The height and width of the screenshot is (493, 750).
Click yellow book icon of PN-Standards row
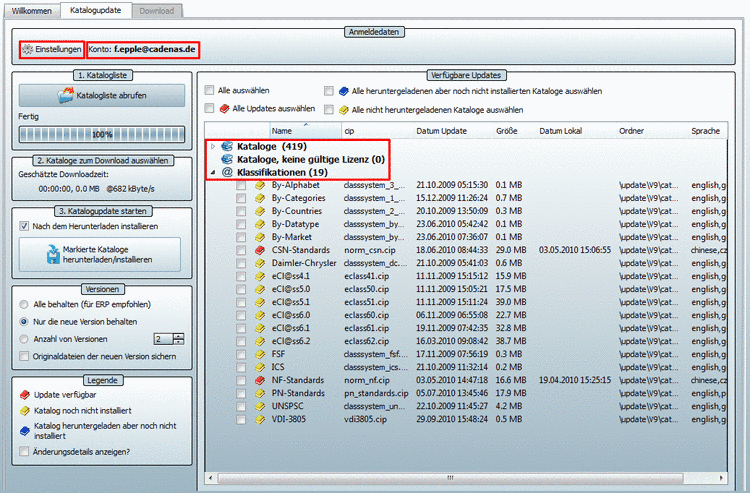click(x=260, y=393)
